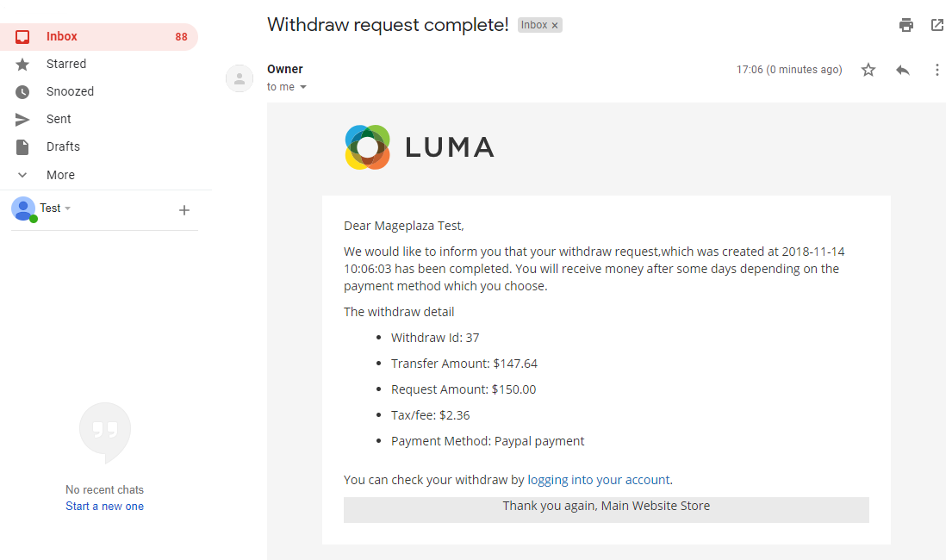Image resolution: width=952 pixels, height=560 pixels.
Task: Follow the "logging into your account" link
Action: point(598,480)
